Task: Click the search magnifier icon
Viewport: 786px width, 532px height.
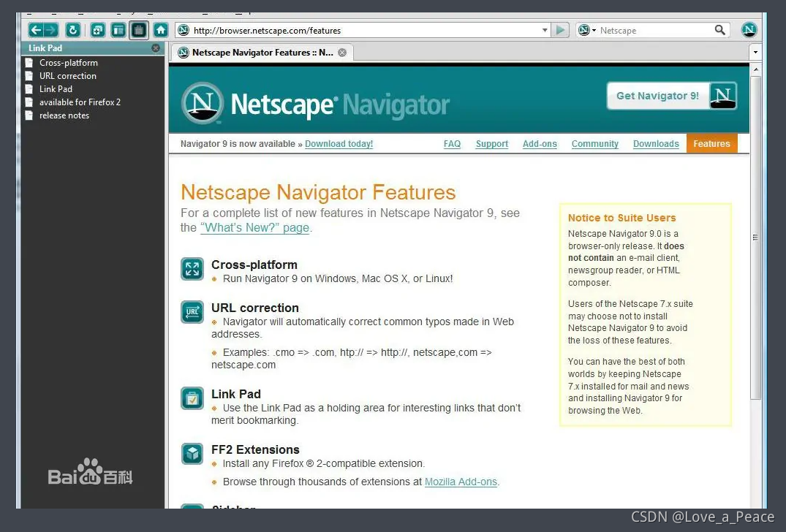Action: (x=720, y=30)
